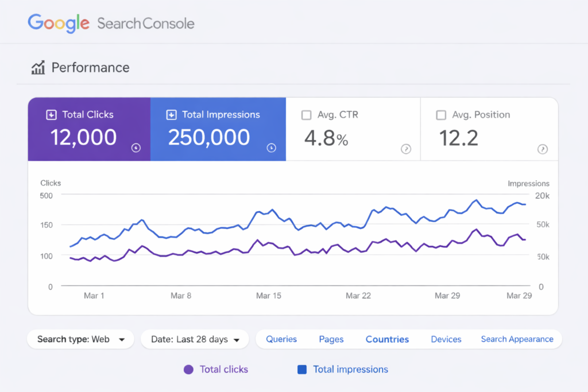588x392 pixels.
Task: Click the Performance chart icon
Action: pyautogui.click(x=38, y=68)
